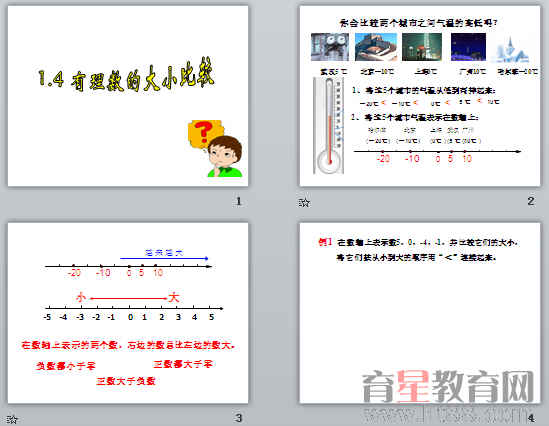Click the thermometer image on slide 2
The width and height of the screenshot is (549, 426).
click(328, 126)
